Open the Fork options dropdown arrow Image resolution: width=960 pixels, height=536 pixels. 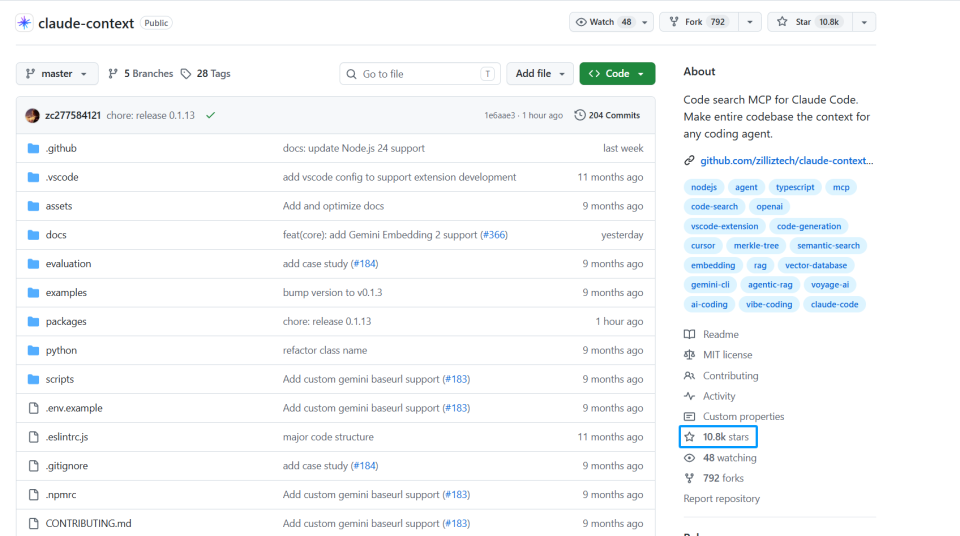[750, 22]
